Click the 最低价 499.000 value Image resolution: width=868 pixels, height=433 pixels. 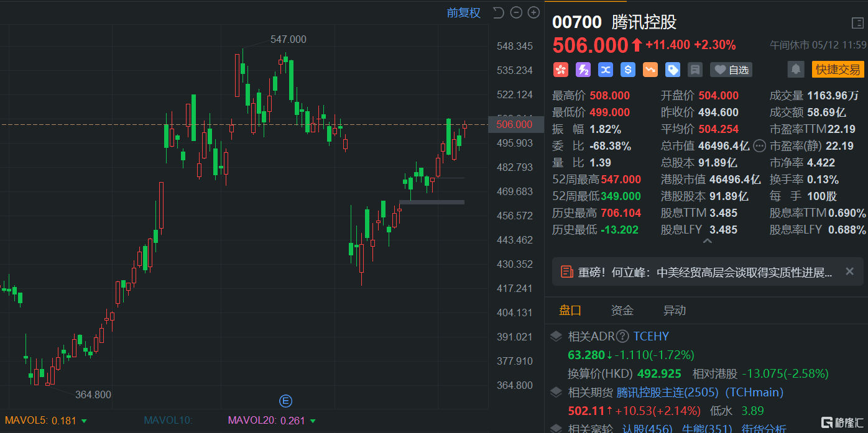[x=609, y=112]
